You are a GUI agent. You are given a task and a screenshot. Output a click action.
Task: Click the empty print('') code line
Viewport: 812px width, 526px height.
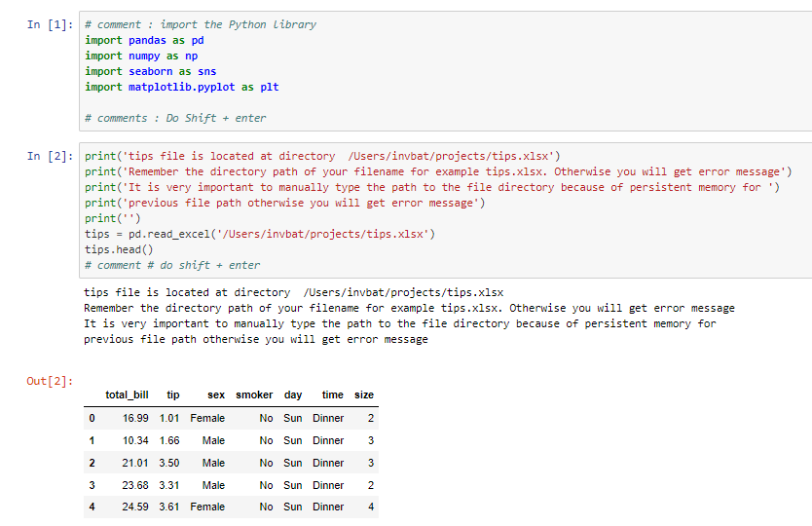pos(113,219)
